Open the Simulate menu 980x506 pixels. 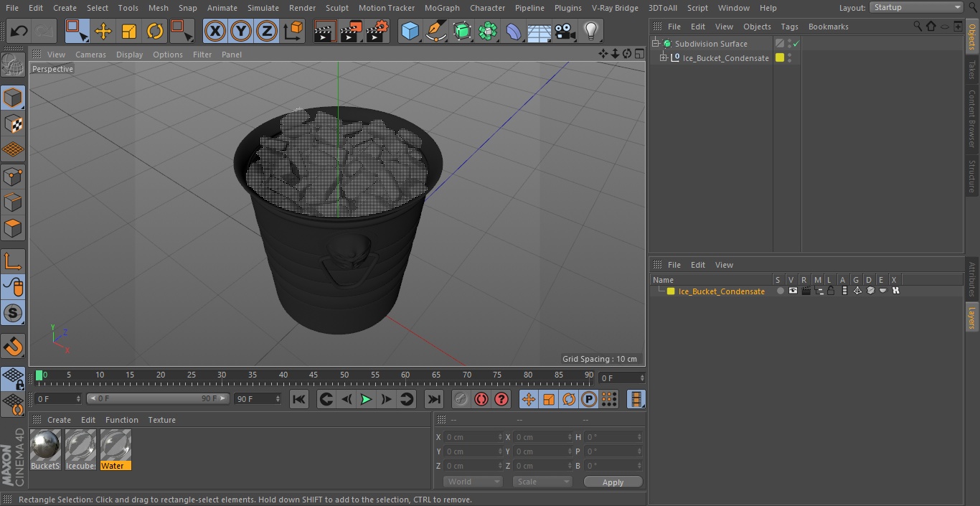[263, 8]
